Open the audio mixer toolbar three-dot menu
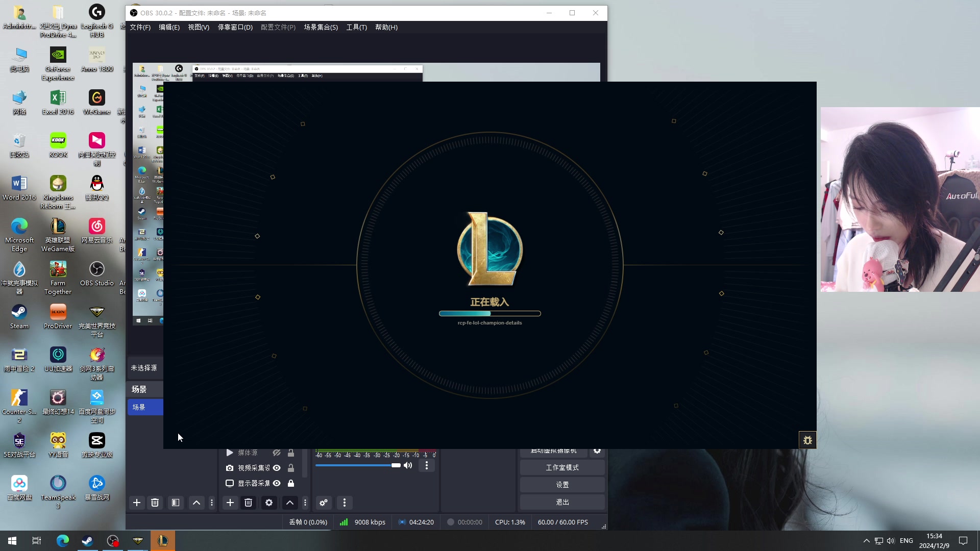This screenshot has width=980, height=551. (x=345, y=503)
